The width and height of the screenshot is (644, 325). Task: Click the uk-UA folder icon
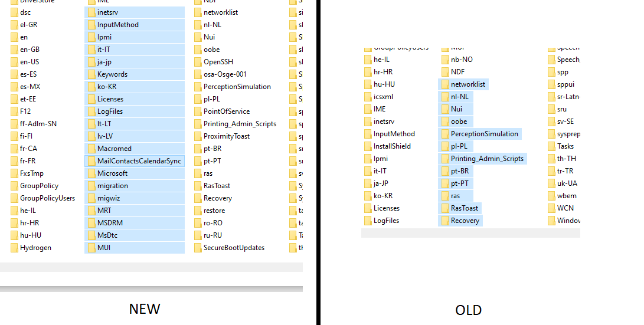pos(551,183)
